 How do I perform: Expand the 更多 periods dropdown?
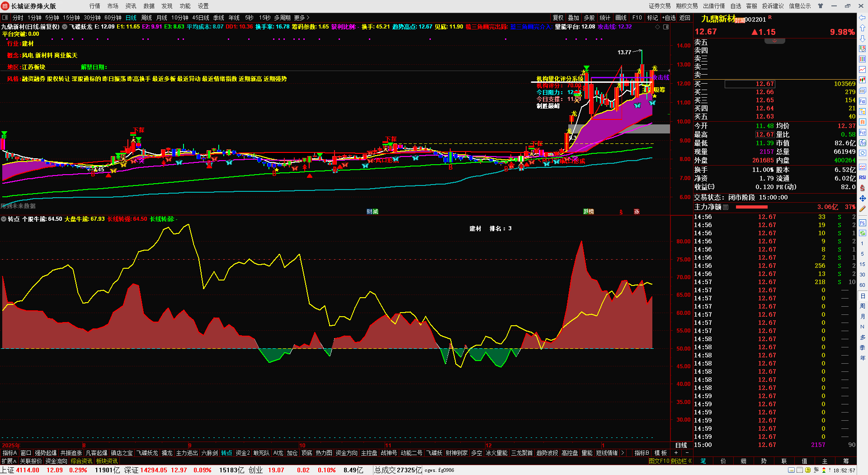coord(302,18)
